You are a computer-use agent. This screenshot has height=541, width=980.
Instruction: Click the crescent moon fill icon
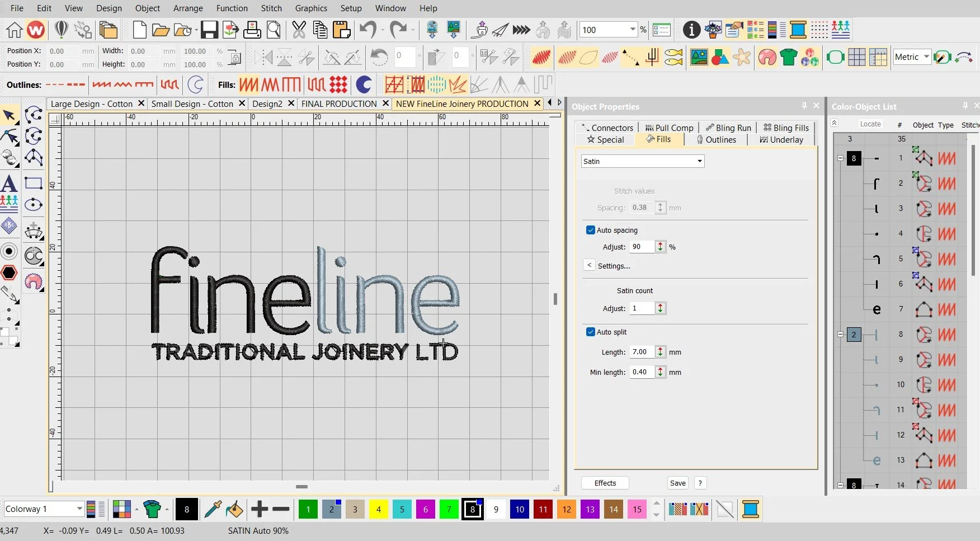point(364,84)
